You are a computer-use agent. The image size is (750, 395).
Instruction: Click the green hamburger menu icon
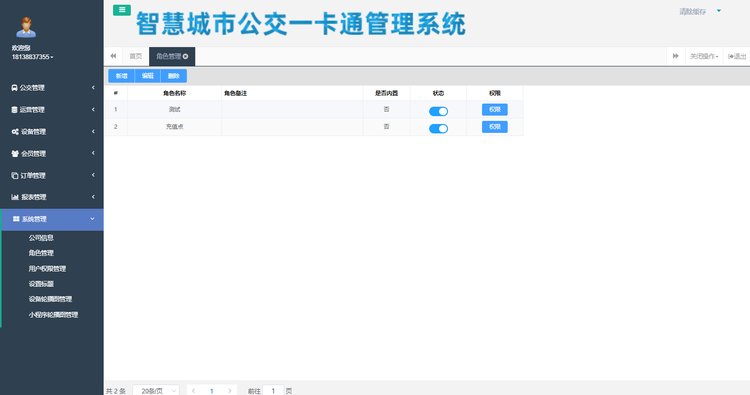coord(122,10)
